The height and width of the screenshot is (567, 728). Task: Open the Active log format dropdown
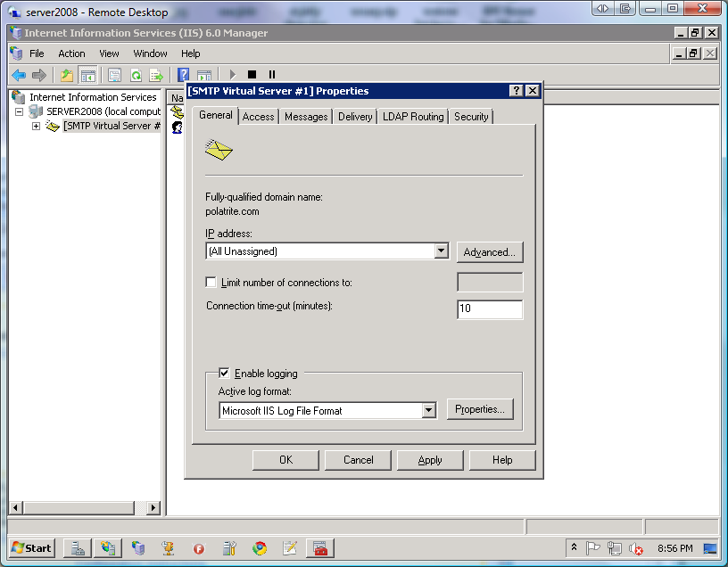(428, 410)
